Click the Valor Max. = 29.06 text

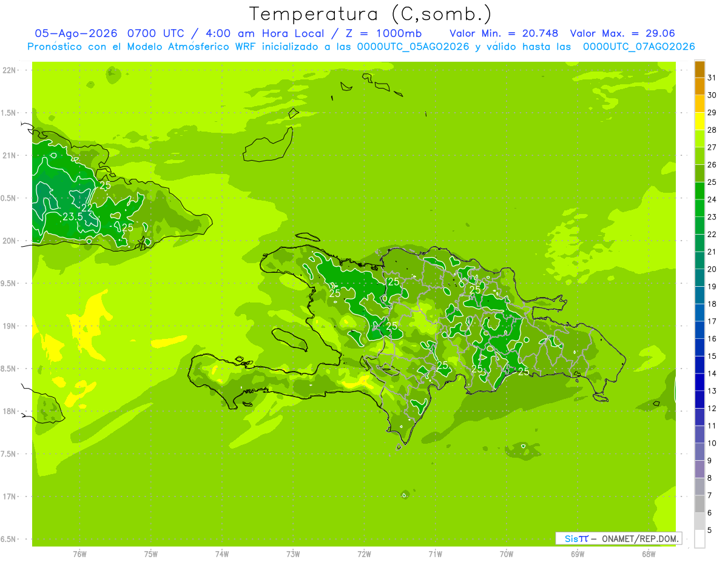tap(622, 33)
